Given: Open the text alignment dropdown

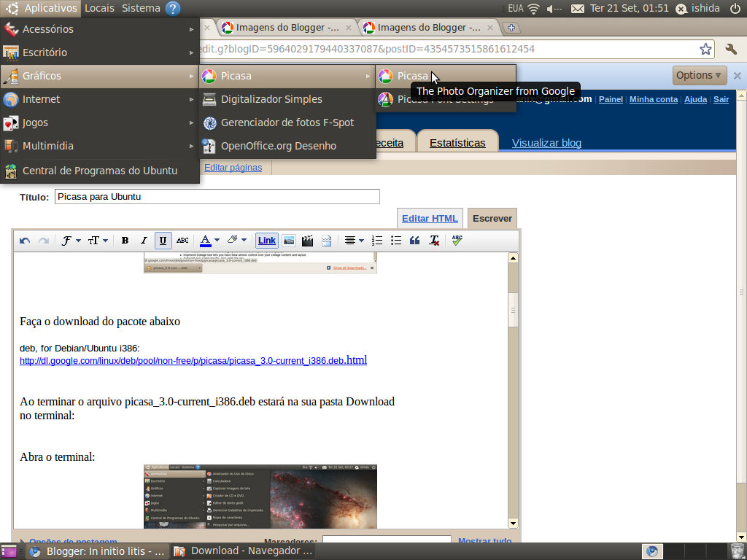Looking at the screenshot, I should tap(354, 241).
